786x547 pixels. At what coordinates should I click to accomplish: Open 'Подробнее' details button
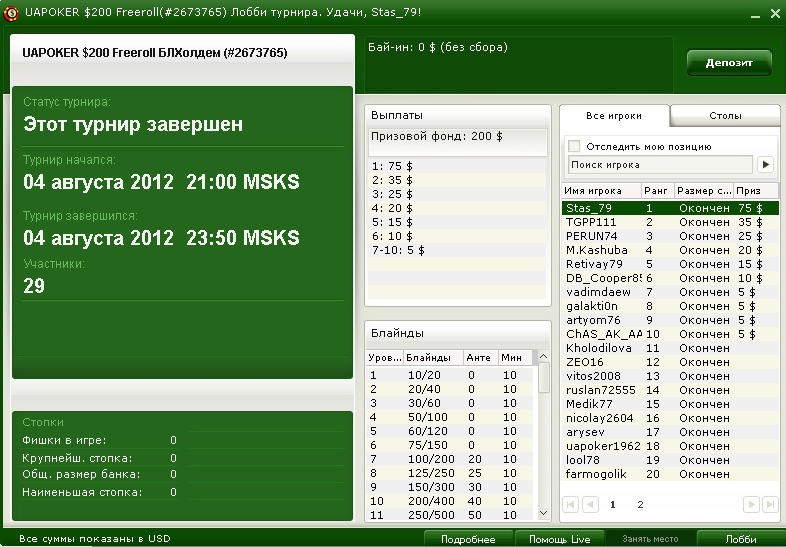[468, 539]
